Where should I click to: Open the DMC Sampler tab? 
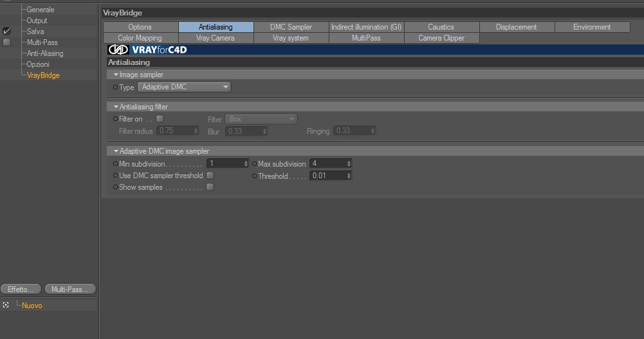(x=291, y=27)
